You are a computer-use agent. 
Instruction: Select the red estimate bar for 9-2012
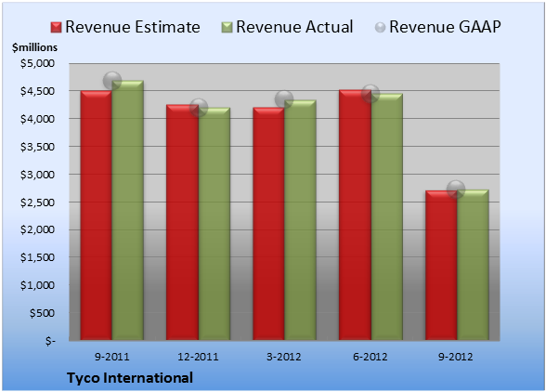pos(441,265)
